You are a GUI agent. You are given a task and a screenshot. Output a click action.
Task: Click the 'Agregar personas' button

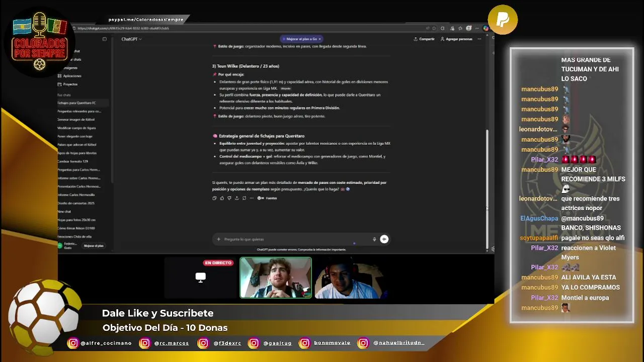pos(457,39)
